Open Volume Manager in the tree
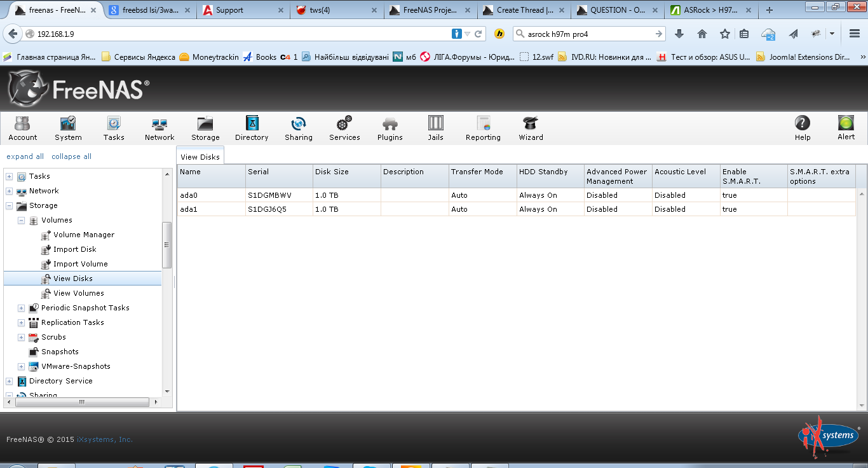The image size is (868, 468). 84,235
